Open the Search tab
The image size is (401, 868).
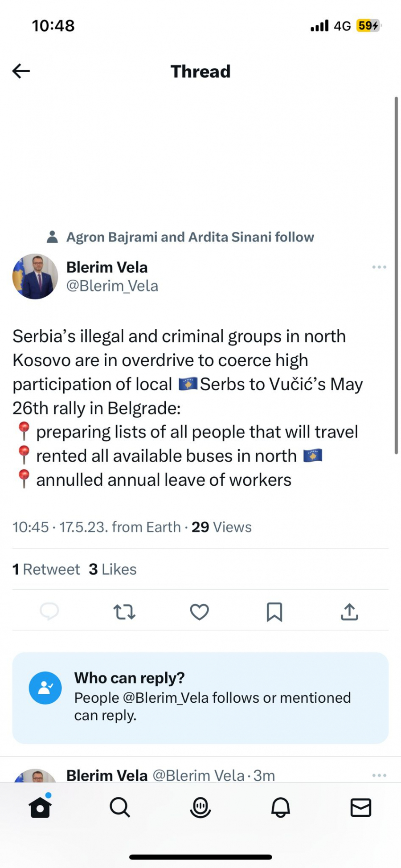pos(120,807)
